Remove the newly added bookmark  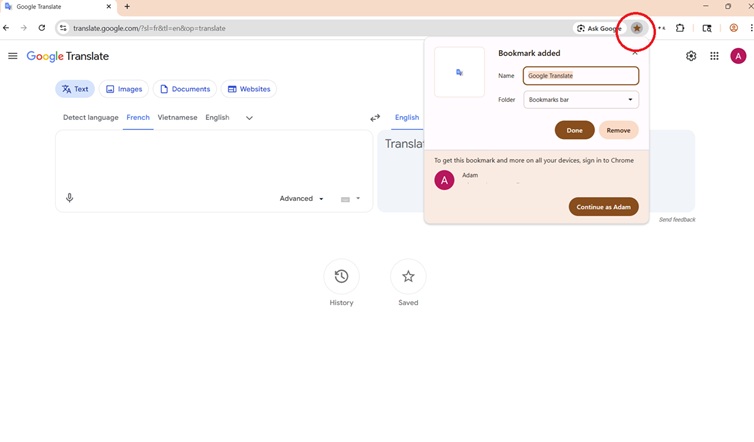(618, 130)
